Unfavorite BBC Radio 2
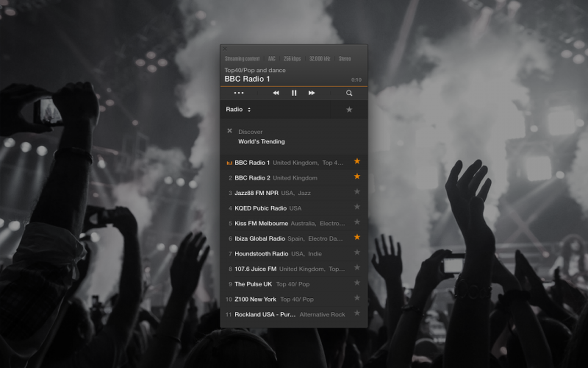 [357, 177]
